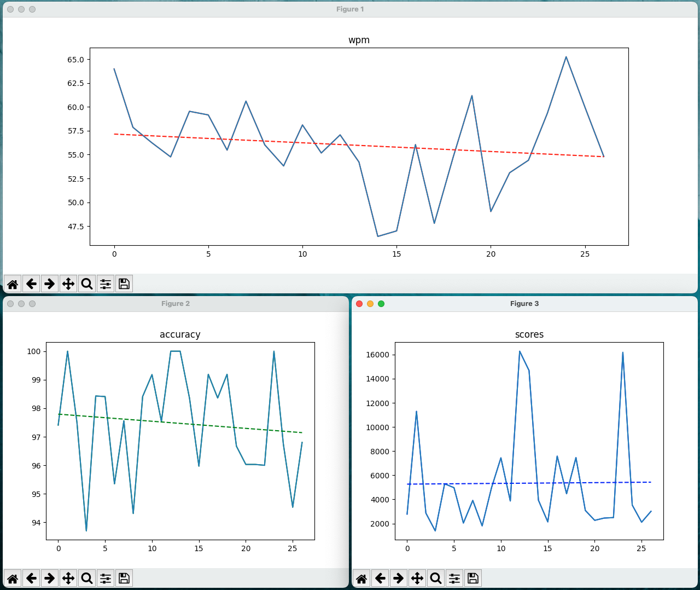Click the 16000 y-axis label in scores plot

[x=377, y=355]
